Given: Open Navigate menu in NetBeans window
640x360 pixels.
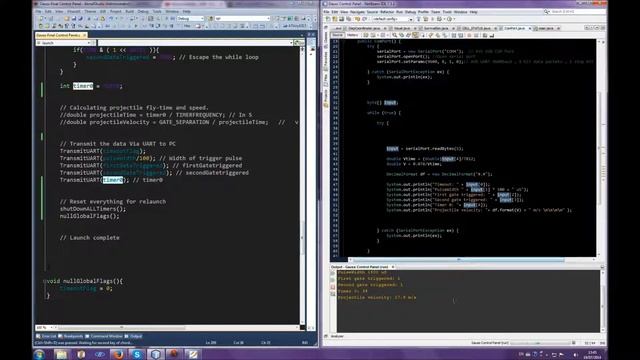Looking at the screenshot, I should click(x=358, y=12).
